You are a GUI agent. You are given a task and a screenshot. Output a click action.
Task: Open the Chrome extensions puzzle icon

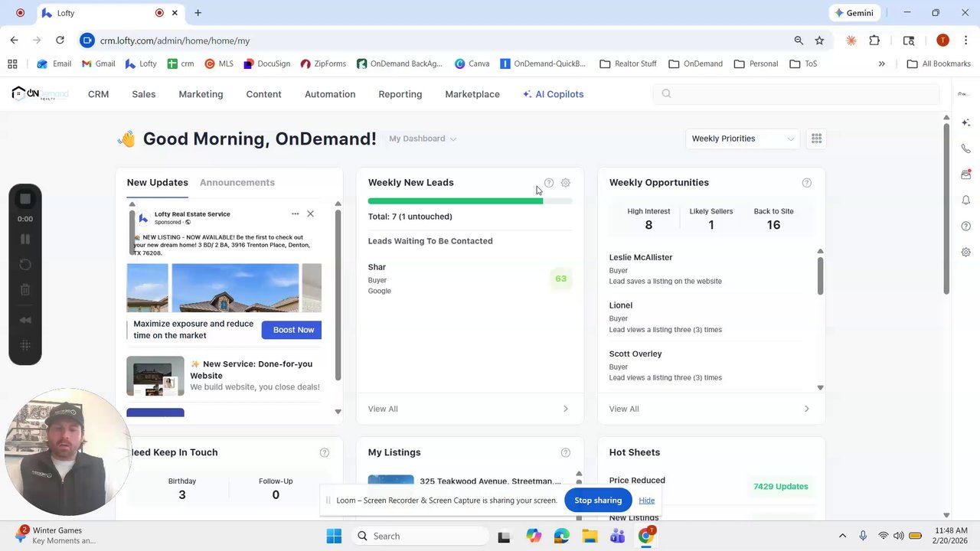click(x=874, y=41)
